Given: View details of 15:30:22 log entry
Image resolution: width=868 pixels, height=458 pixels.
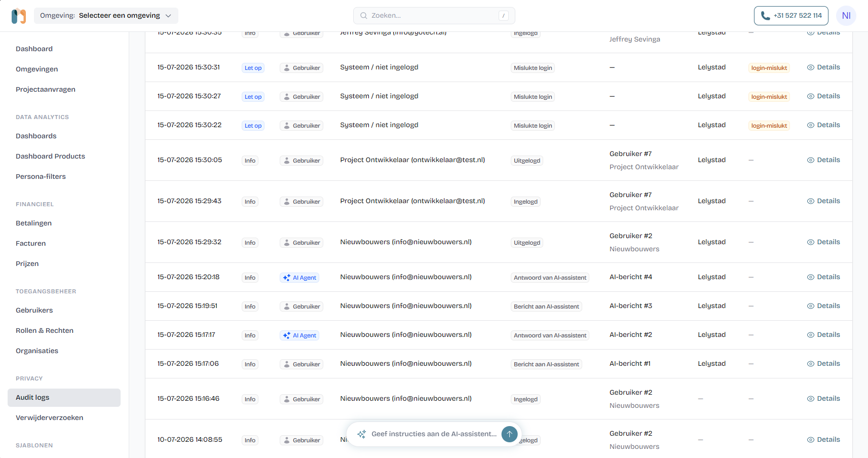Looking at the screenshot, I should pyautogui.click(x=823, y=125).
